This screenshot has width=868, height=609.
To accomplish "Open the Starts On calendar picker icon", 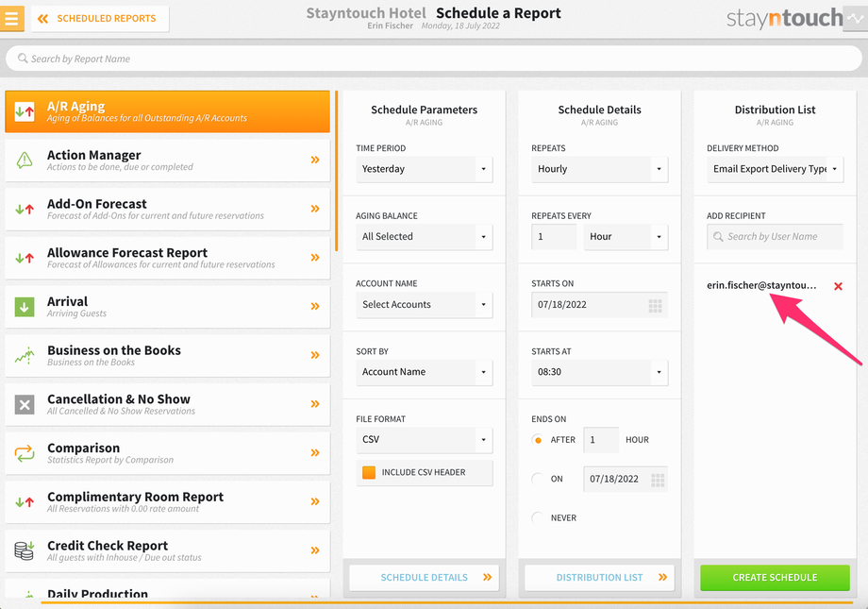I will point(656,305).
